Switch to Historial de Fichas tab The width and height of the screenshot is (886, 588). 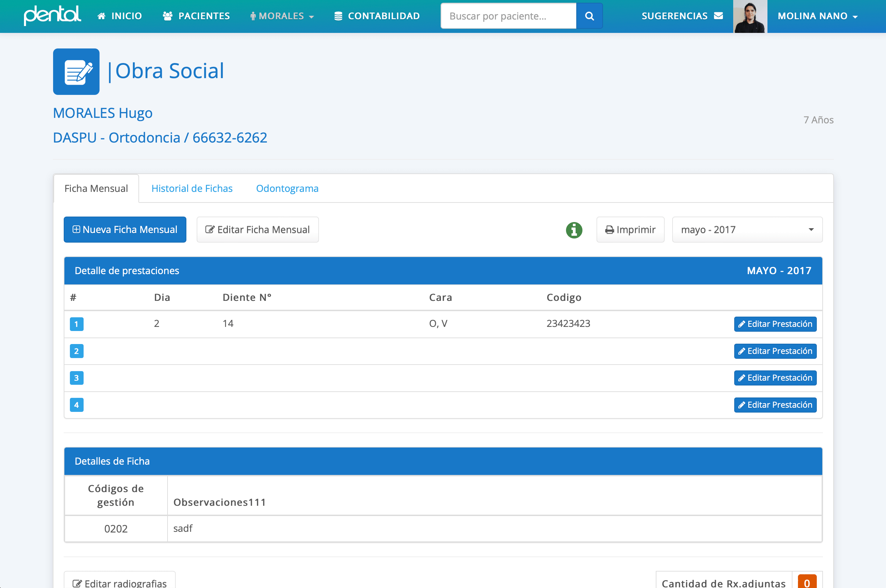(x=192, y=188)
